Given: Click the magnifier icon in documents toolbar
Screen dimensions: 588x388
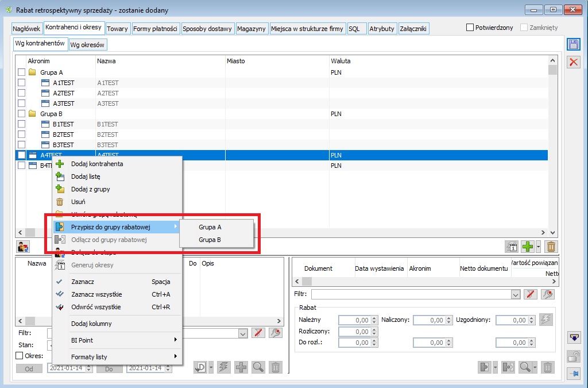Looking at the screenshot, I should pyautogui.click(x=525, y=367).
